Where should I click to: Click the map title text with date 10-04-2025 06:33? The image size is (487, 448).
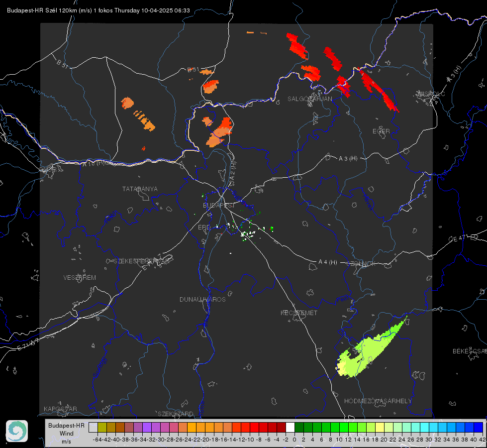(x=98, y=10)
